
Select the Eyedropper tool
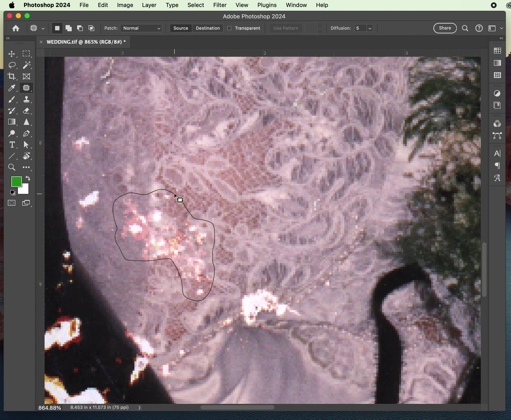(11, 88)
